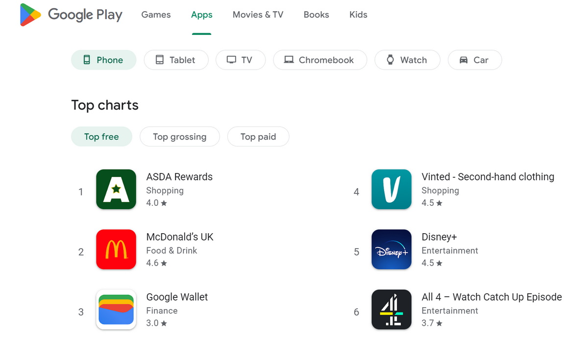
Task: Open the All 4 app icon
Action: (x=392, y=310)
